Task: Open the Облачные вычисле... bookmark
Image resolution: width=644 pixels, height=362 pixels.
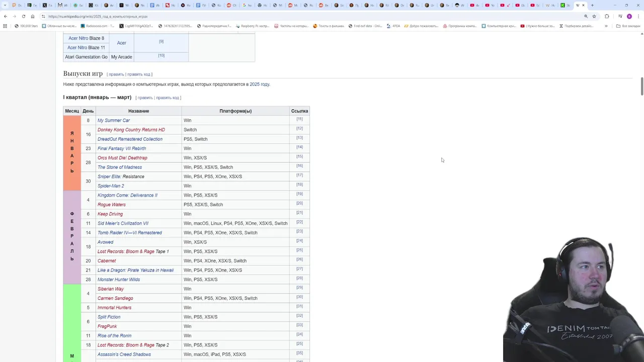Action: [x=59, y=26]
